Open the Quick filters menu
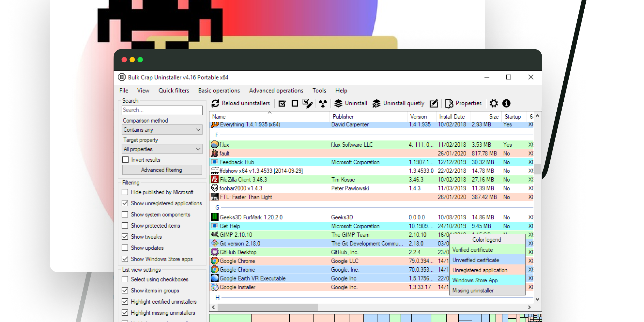Screen dimensions: 644x322 174,90
